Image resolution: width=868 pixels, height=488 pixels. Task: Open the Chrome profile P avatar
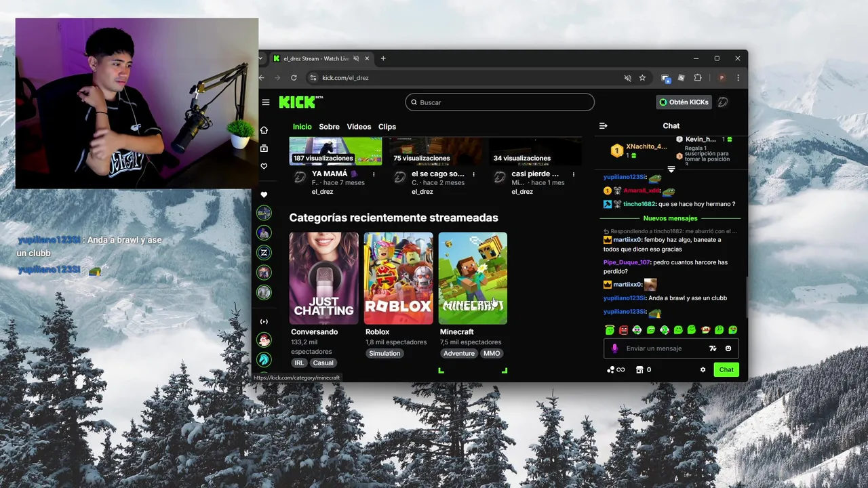[722, 78]
